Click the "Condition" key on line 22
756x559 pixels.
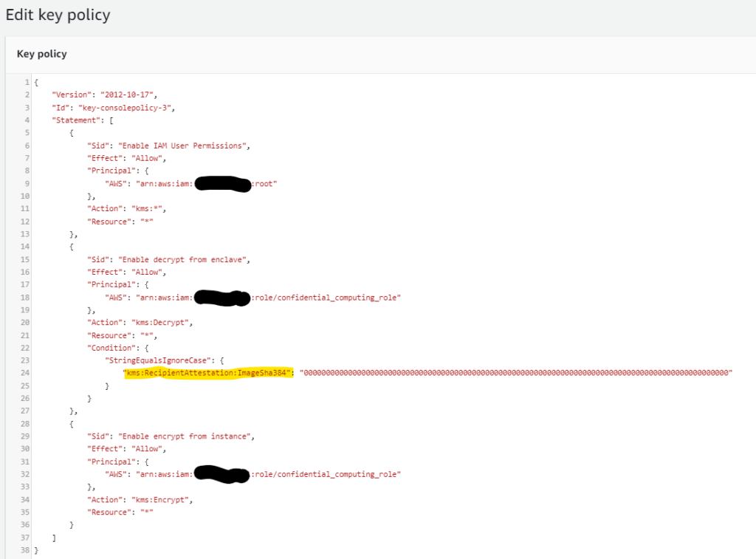point(110,347)
